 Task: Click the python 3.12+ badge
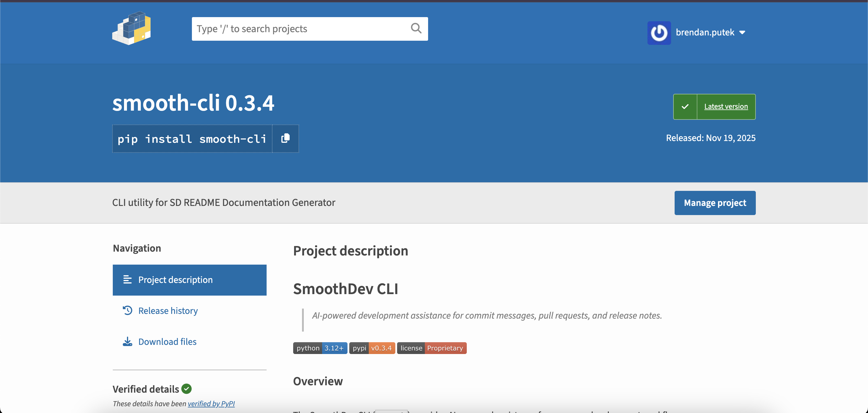click(x=320, y=348)
